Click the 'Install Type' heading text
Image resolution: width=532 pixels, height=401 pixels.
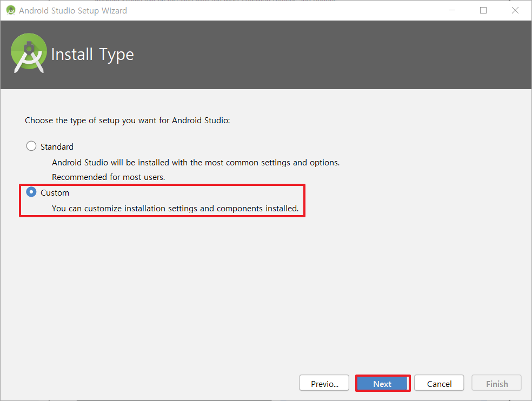(92, 54)
